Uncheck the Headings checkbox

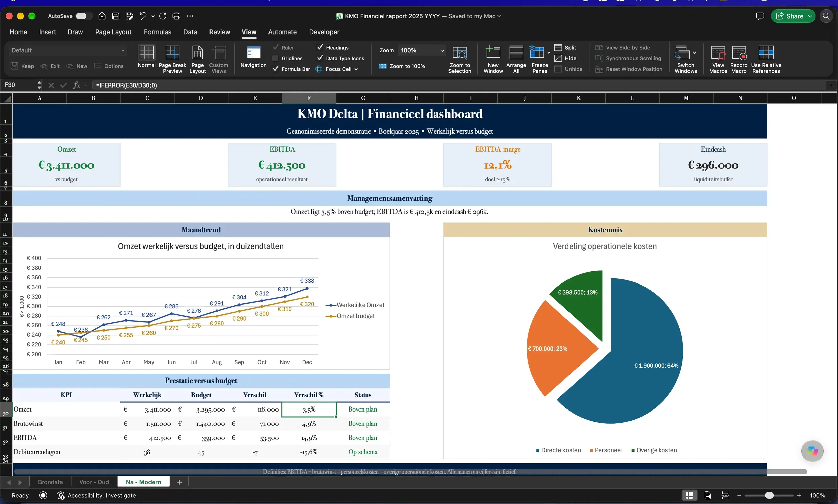320,47
